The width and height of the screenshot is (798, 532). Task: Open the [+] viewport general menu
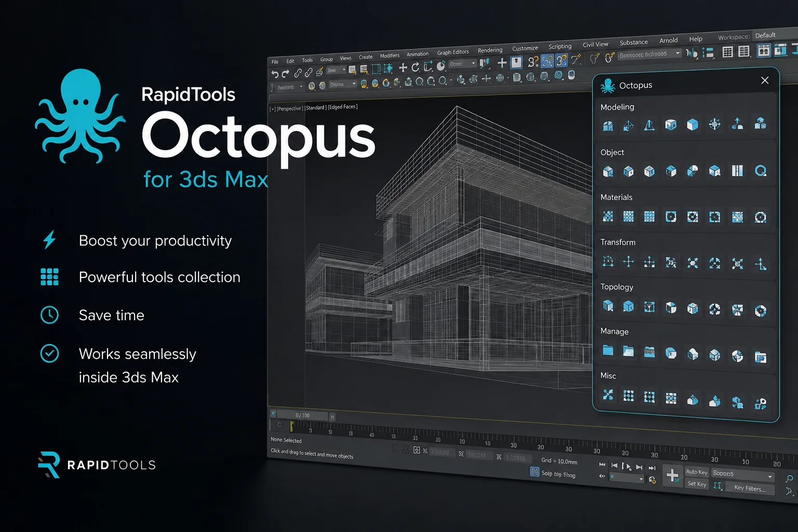272,109
